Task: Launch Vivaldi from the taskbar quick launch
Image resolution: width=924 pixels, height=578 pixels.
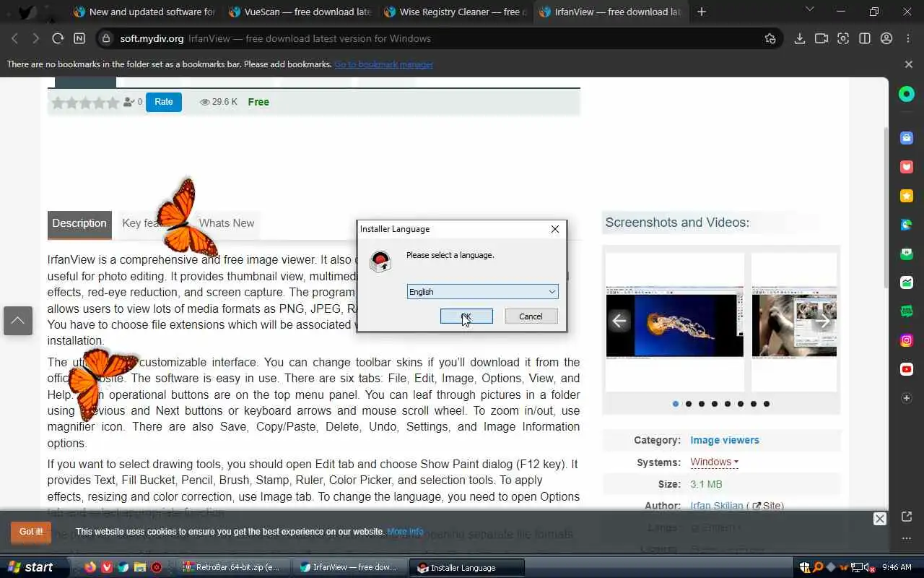Action: tap(107, 567)
